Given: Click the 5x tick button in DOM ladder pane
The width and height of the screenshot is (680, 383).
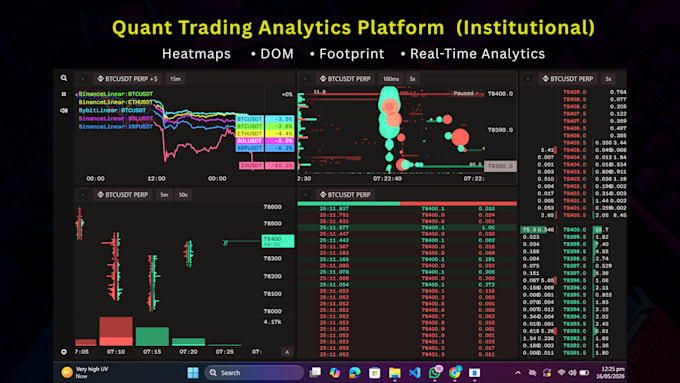Looking at the screenshot, I should 608,79.
